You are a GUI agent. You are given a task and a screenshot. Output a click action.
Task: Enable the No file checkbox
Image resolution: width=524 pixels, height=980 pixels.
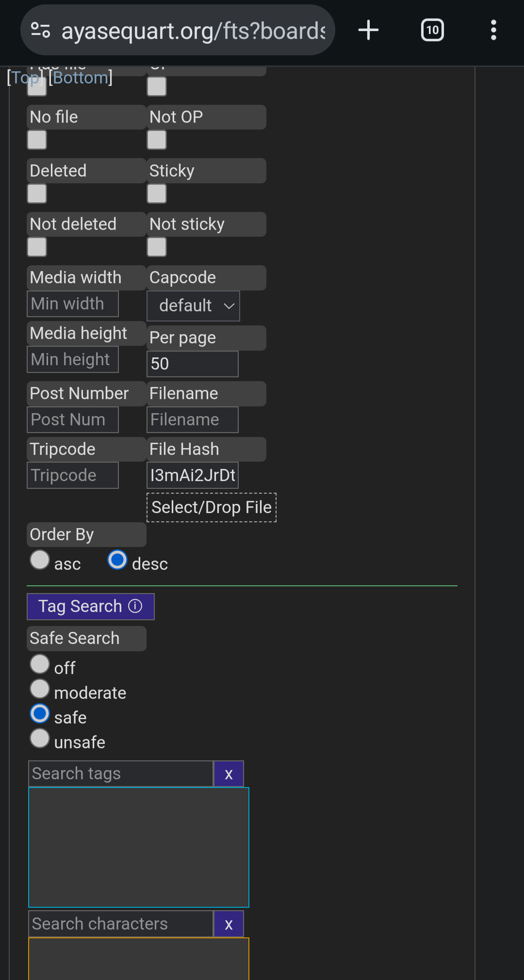click(x=37, y=140)
